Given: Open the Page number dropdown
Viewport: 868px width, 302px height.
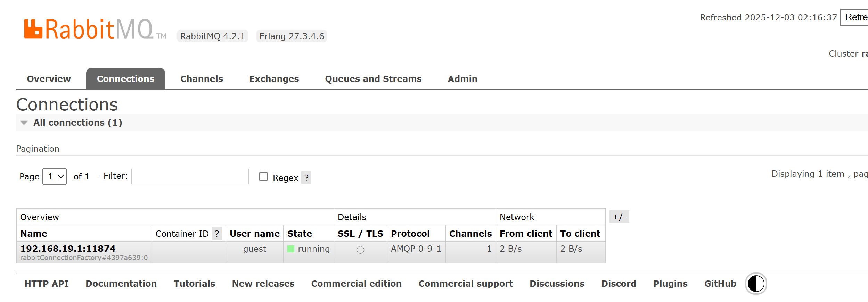Looking at the screenshot, I should click(x=55, y=176).
